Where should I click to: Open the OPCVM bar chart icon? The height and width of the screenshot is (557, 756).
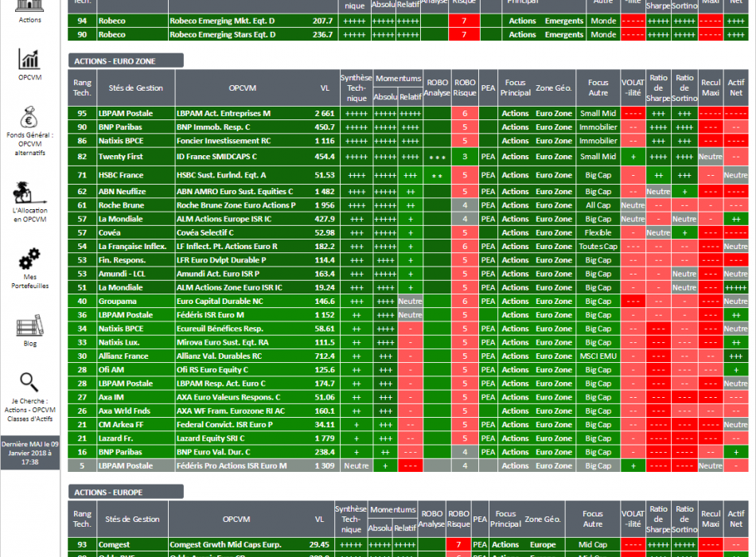tap(30, 59)
